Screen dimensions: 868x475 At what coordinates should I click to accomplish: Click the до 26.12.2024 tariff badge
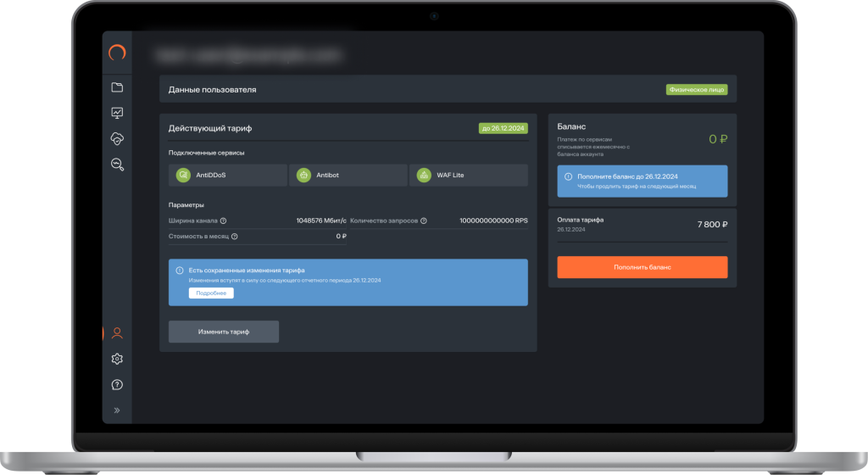[x=503, y=128]
